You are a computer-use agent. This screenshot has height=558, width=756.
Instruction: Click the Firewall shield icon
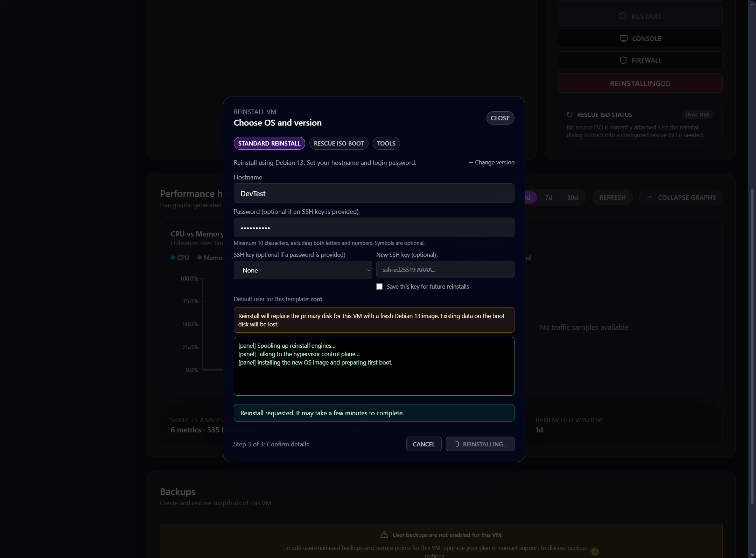(x=623, y=60)
